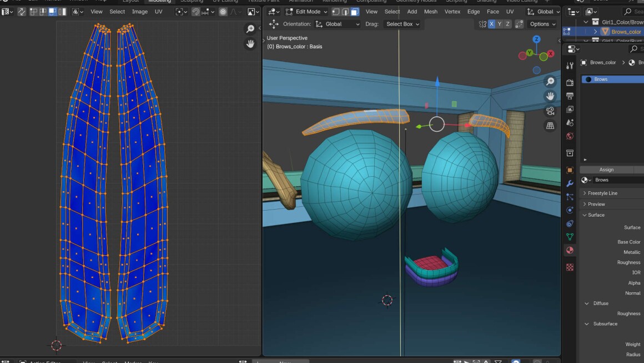Open the Drag Select Box dropdown
The image size is (644, 363).
pos(402,24)
